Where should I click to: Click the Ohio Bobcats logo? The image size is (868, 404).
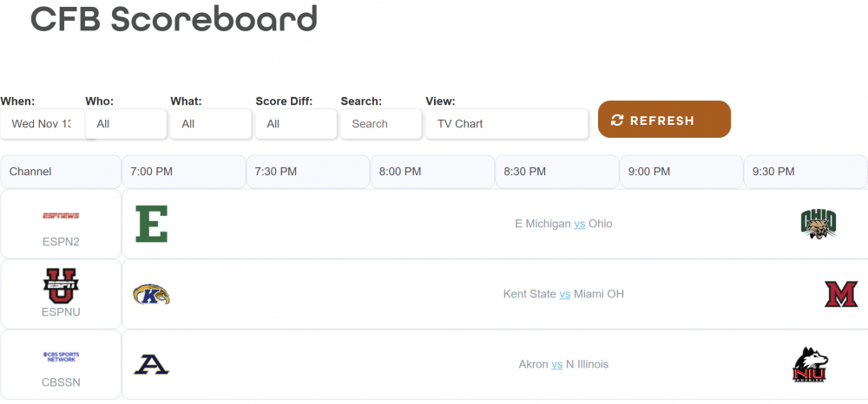pyautogui.click(x=818, y=224)
